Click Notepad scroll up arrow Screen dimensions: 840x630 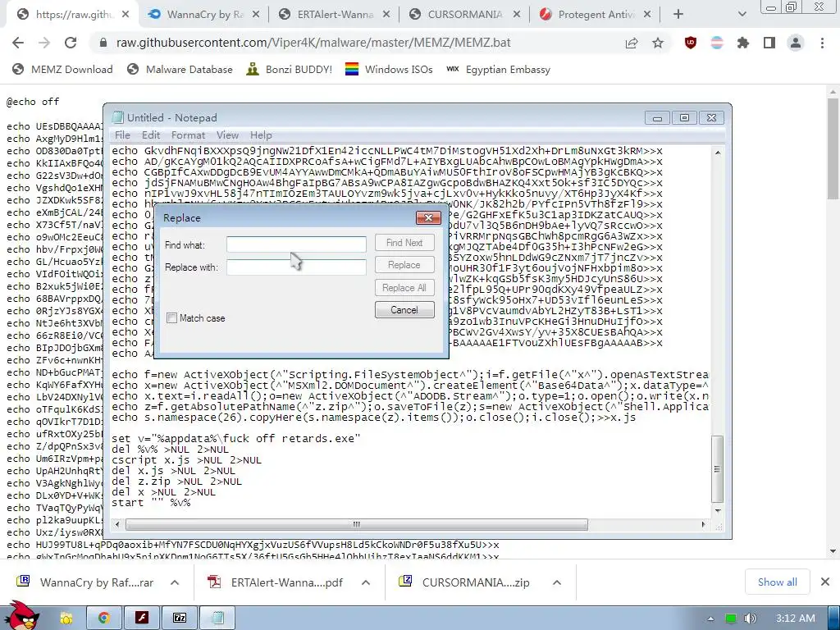coord(718,153)
